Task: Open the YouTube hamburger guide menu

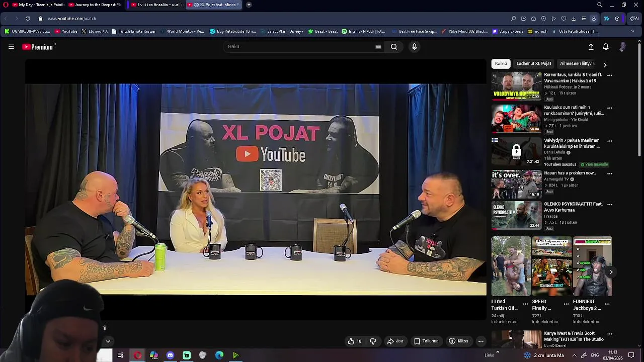Action: click(x=11, y=47)
